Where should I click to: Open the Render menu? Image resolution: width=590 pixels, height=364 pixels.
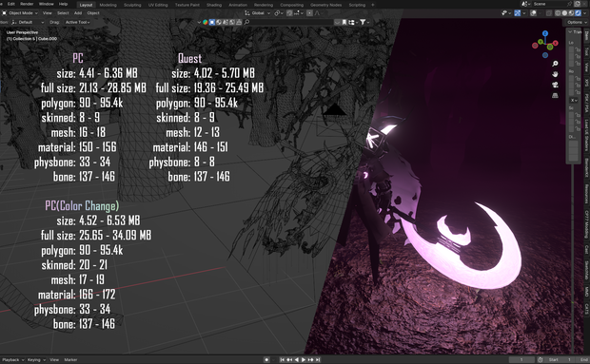pos(27,4)
